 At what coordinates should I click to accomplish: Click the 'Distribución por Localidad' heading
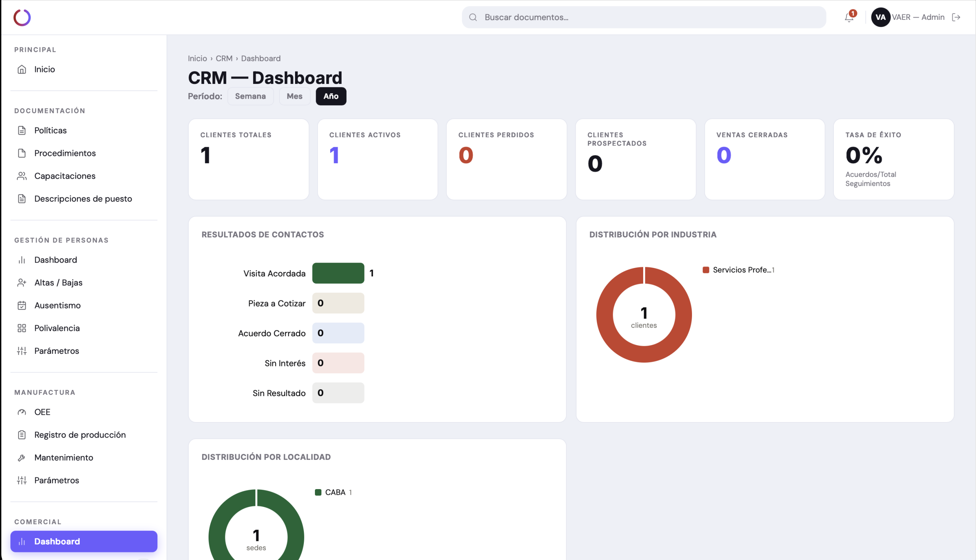click(266, 457)
